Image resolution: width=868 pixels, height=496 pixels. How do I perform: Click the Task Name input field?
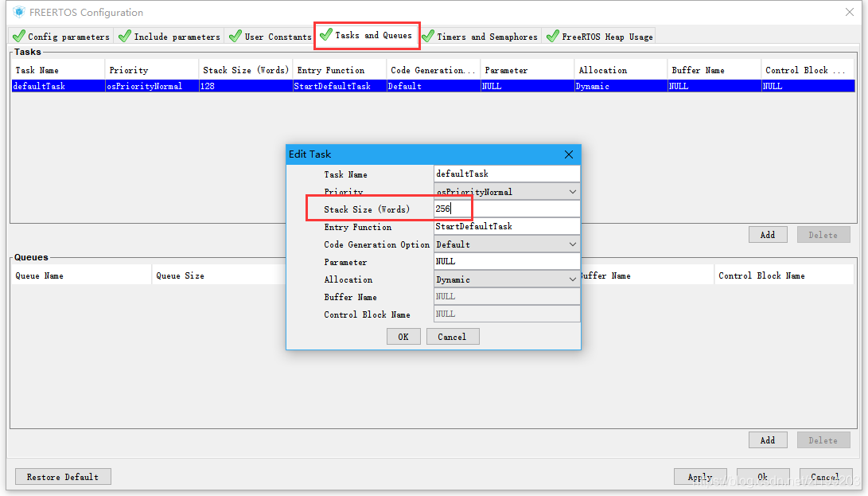(507, 174)
